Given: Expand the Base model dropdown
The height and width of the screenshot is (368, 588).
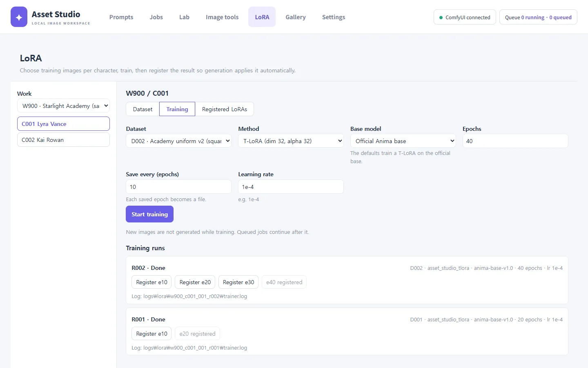Looking at the screenshot, I should pyautogui.click(x=403, y=141).
